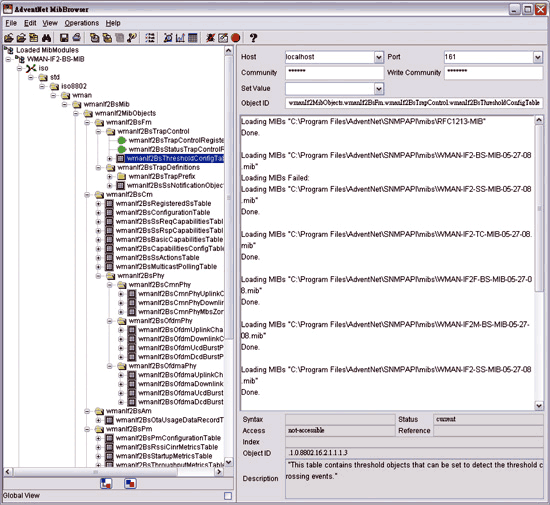Open the line graph toolbar icon

pos(180,38)
